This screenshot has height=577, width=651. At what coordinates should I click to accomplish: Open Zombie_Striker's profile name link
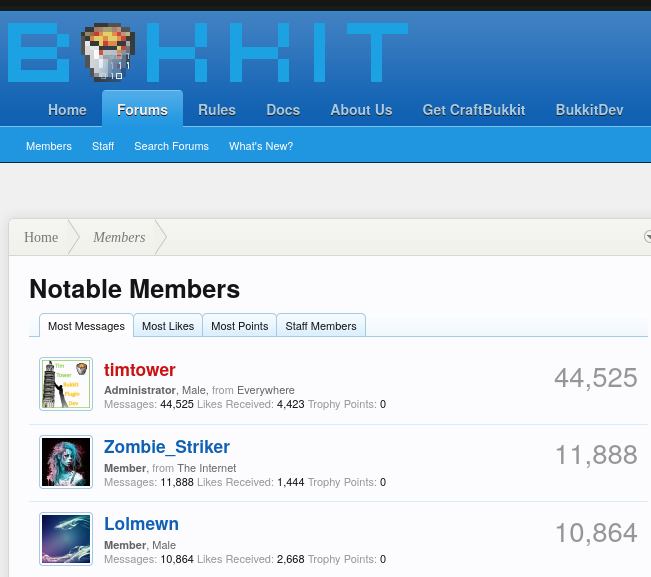[x=166, y=447]
